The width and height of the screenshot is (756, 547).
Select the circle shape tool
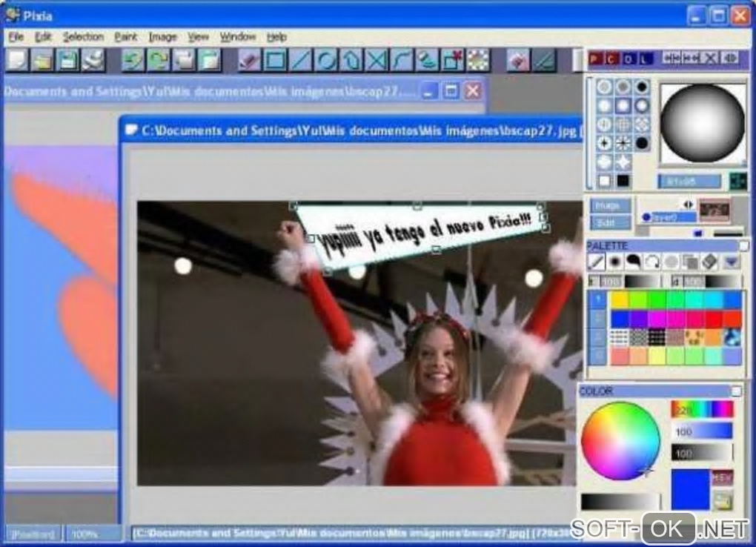pyautogui.click(x=326, y=60)
